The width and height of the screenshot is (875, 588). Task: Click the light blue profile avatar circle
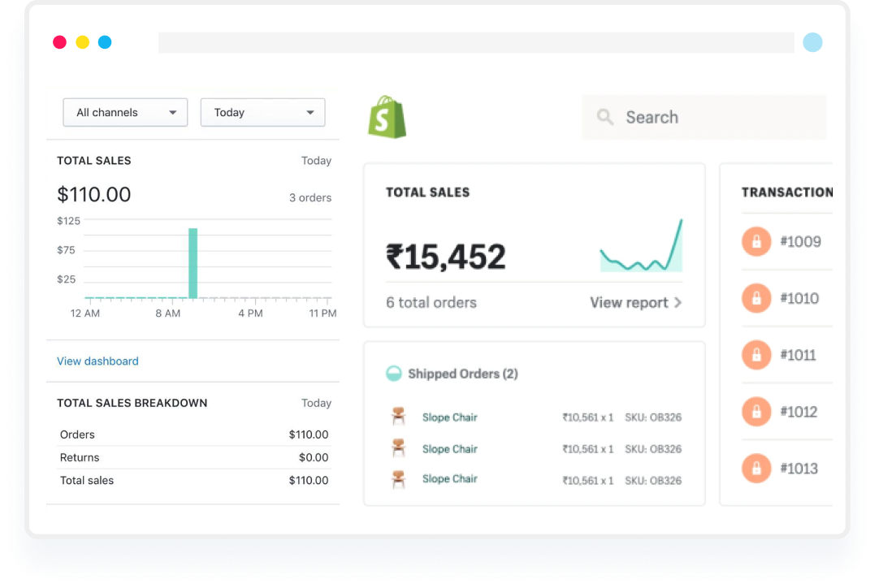point(812,42)
